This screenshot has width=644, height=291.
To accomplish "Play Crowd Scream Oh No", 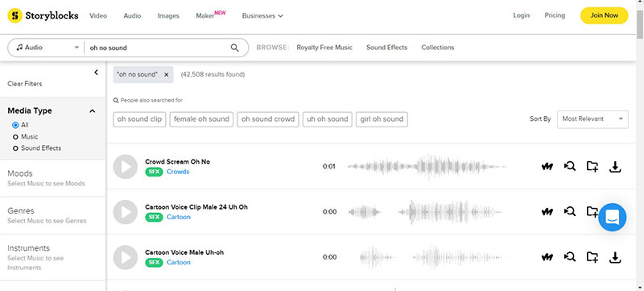I will pyautogui.click(x=126, y=167).
